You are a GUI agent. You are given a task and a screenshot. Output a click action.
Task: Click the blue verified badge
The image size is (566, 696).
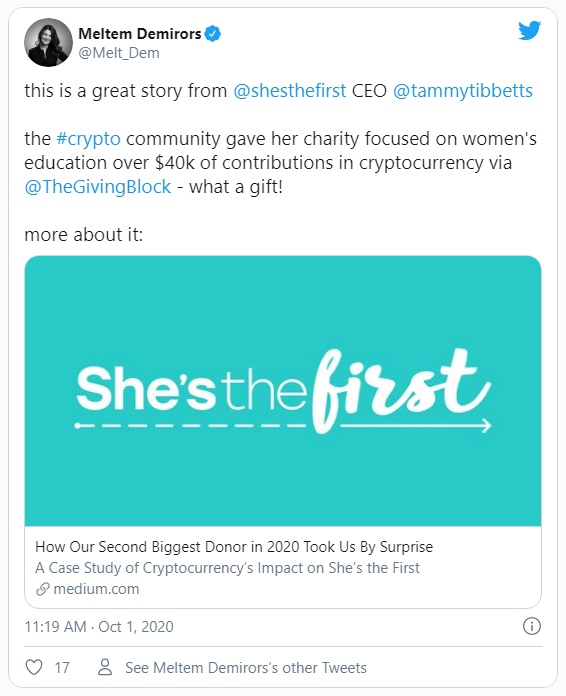213,34
